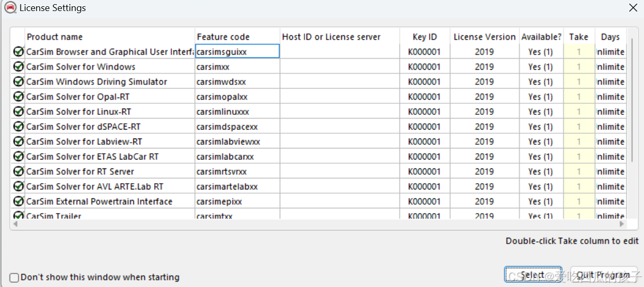Toggle check for CarSim Solver for Labview-RT

click(19, 141)
